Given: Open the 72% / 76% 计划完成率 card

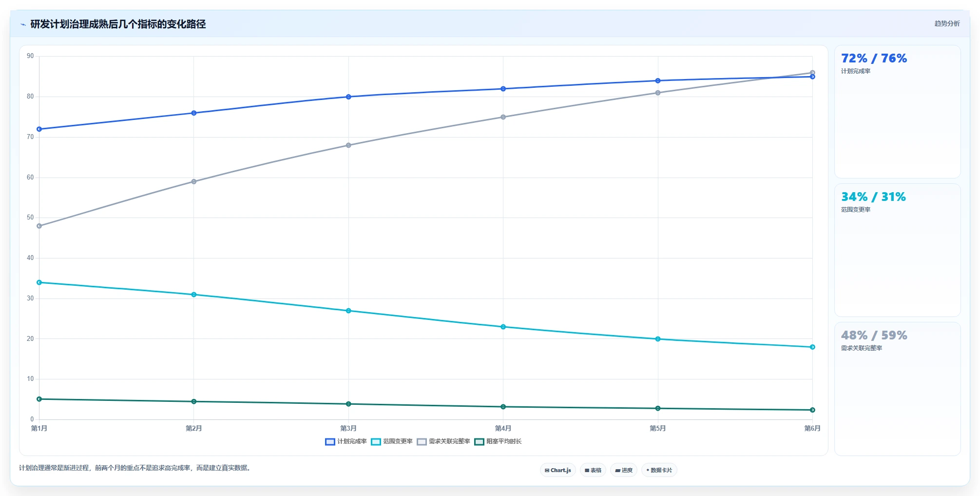Looking at the screenshot, I should point(898,112).
